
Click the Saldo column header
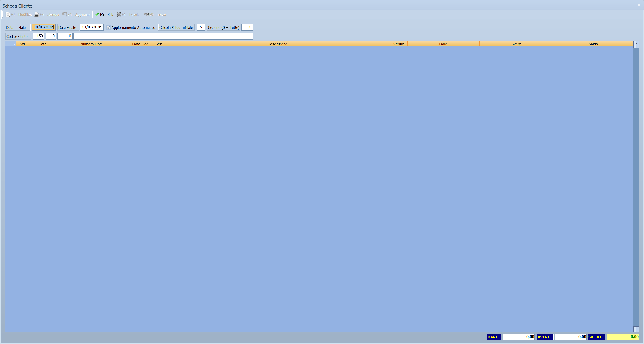[593, 44]
